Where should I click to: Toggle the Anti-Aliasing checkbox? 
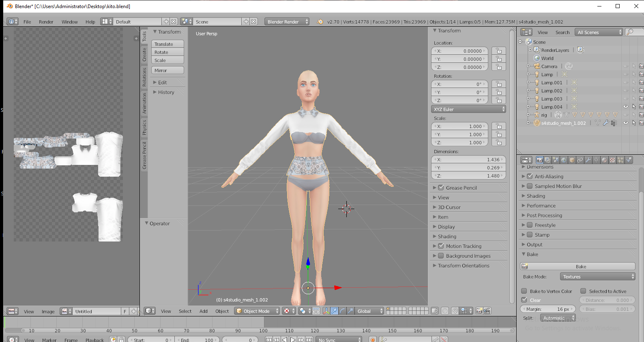530,176
